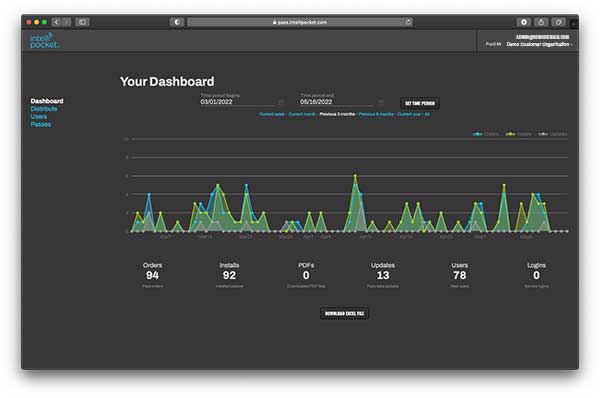Open calendar picker for period end date
Screen dimensions: 600x398
(x=381, y=102)
